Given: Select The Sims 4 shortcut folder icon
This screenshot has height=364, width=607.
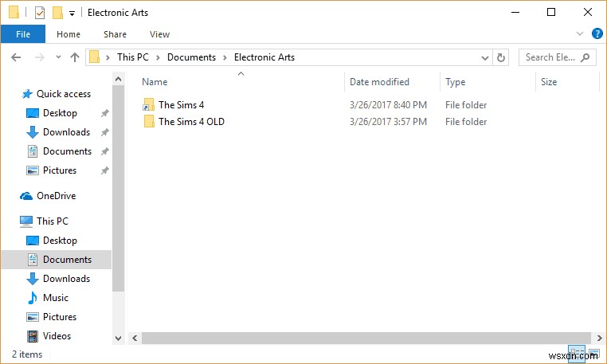Looking at the screenshot, I should (149, 104).
